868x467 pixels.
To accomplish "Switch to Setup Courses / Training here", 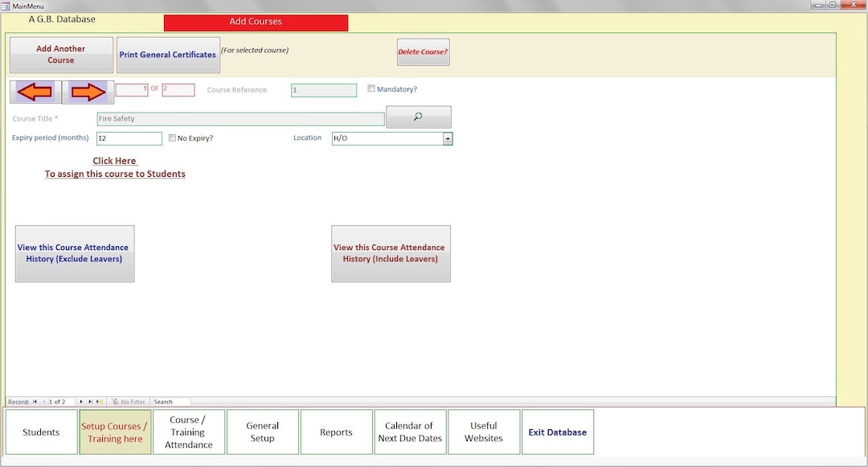I will (x=114, y=432).
